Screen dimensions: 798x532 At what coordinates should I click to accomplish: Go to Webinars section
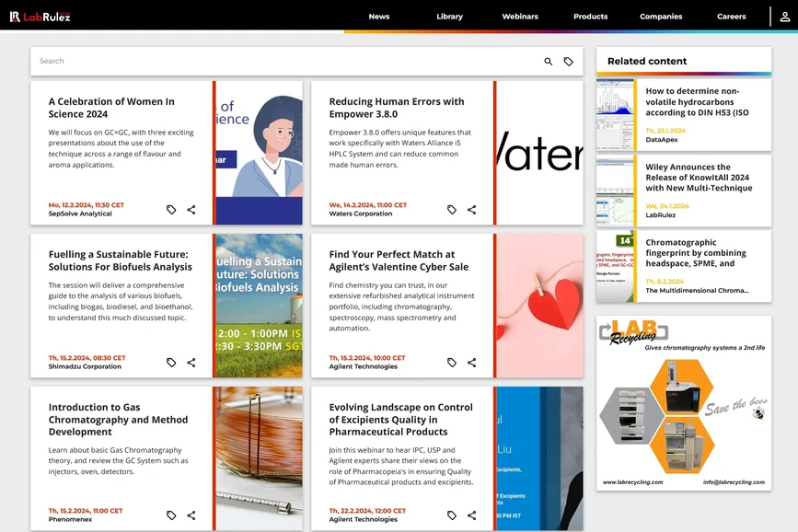click(x=520, y=17)
